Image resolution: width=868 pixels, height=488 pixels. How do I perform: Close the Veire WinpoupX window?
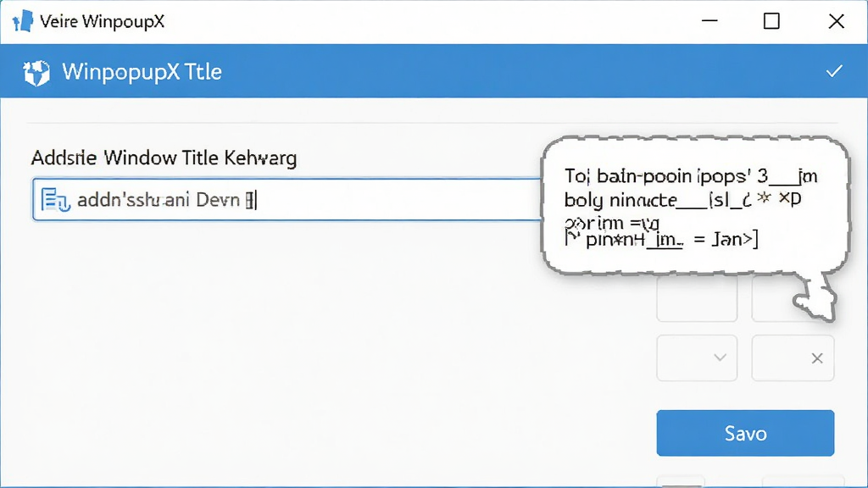pos(836,21)
